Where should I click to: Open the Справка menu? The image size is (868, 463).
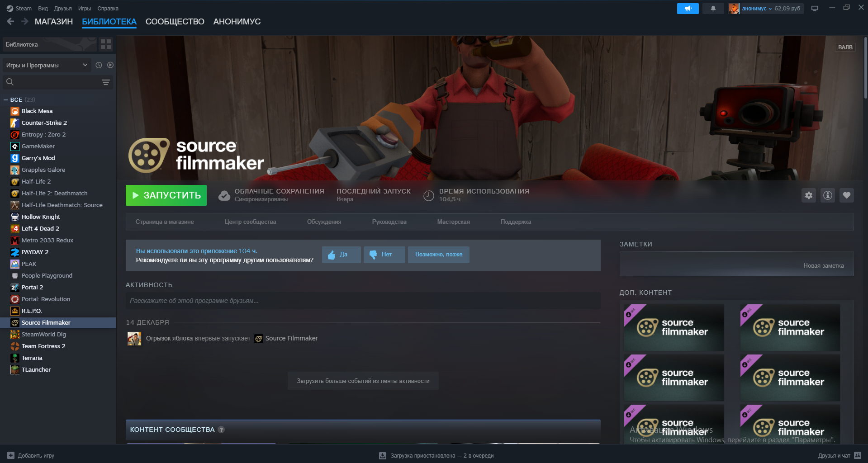pyautogui.click(x=108, y=9)
